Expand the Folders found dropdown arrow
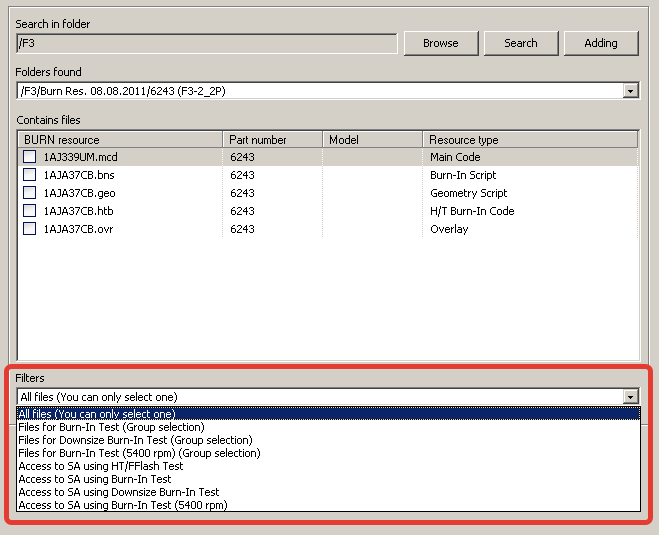Screen dimensions: 659x535 [630, 91]
